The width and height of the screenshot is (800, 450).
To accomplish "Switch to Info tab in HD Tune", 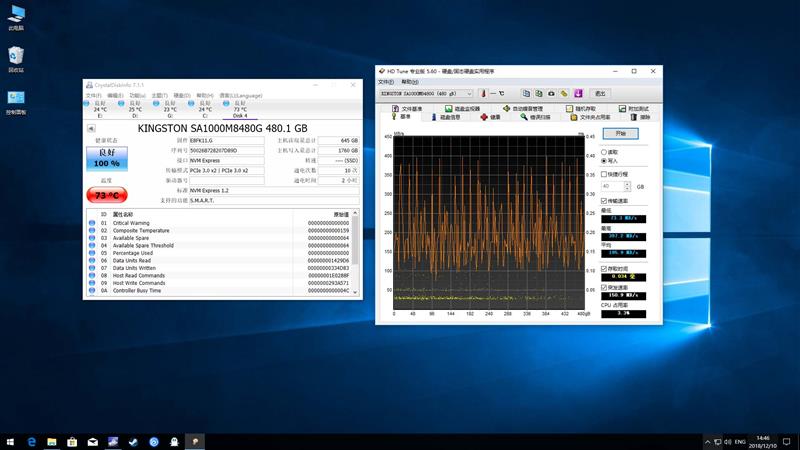I will coord(445,117).
